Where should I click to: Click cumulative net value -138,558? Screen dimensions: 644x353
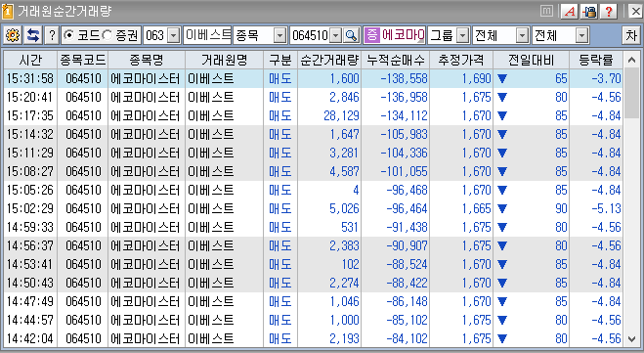click(405, 78)
